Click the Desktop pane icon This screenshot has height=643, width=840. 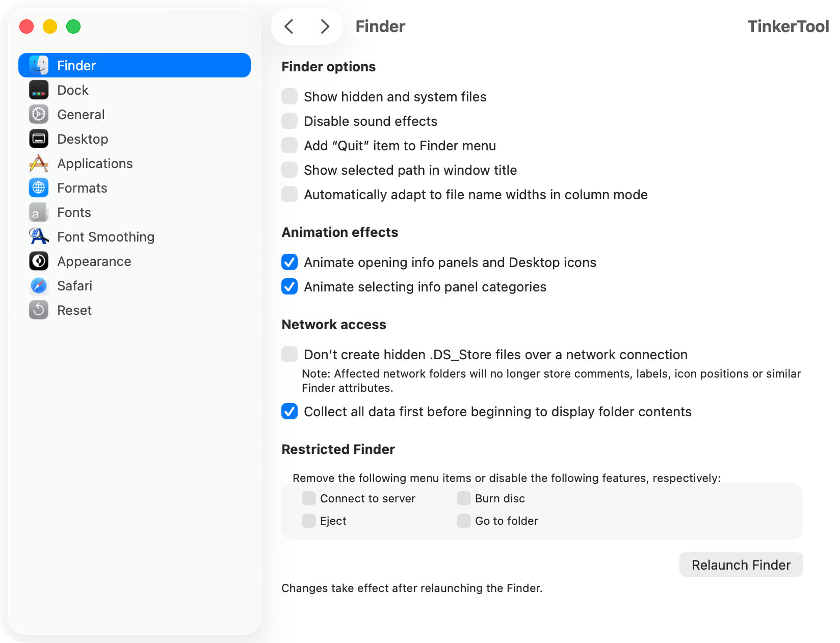38,139
